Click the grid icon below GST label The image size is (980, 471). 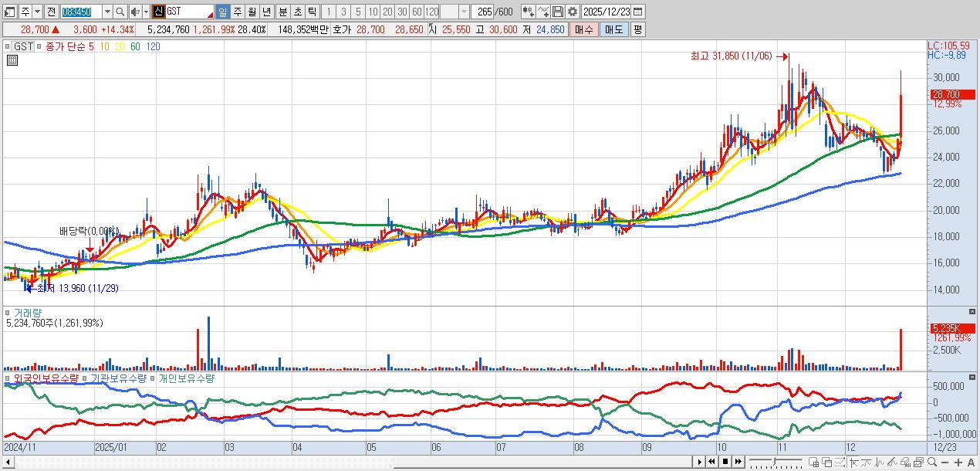click(x=12, y=61)
